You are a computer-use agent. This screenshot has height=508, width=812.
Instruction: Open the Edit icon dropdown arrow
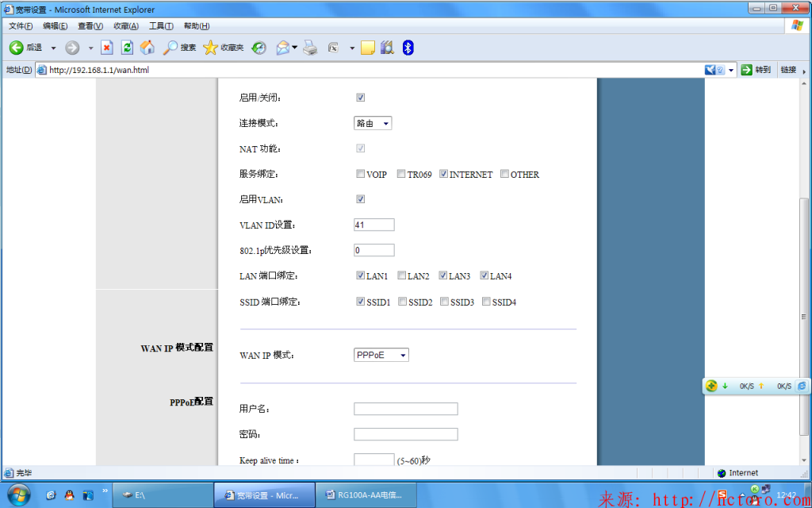coord(352,48)
